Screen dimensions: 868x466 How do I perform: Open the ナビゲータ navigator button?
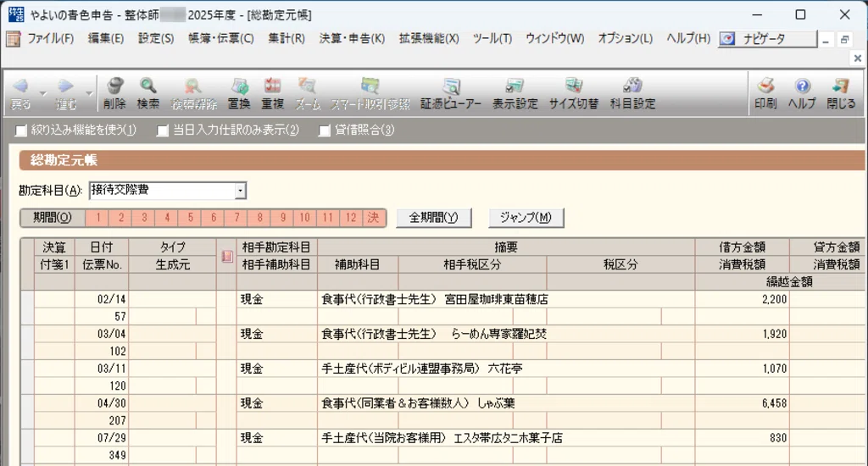767,39
